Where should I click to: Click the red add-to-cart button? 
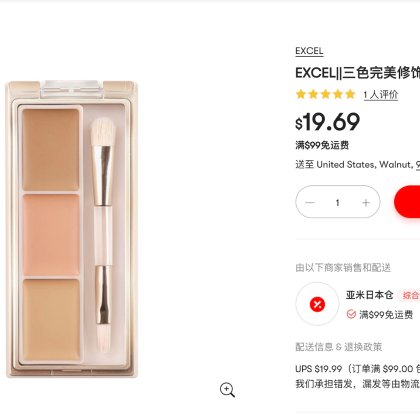(407, 202)
